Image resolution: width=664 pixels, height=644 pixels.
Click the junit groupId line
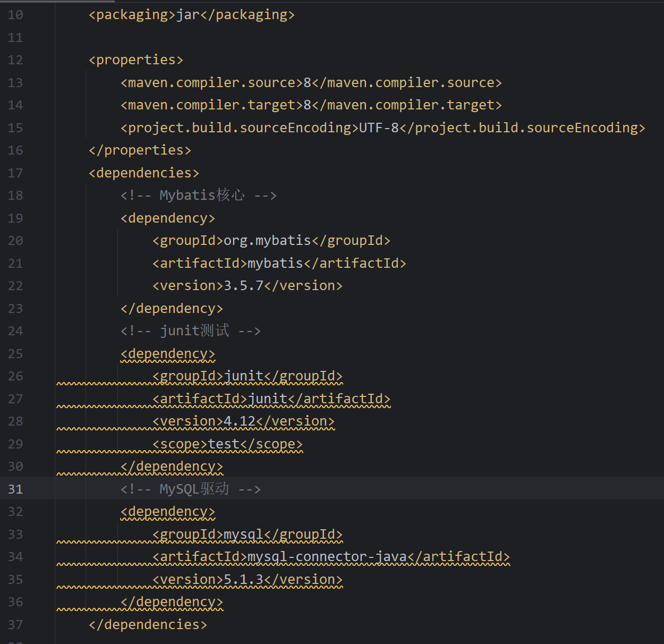click(247, 376)
